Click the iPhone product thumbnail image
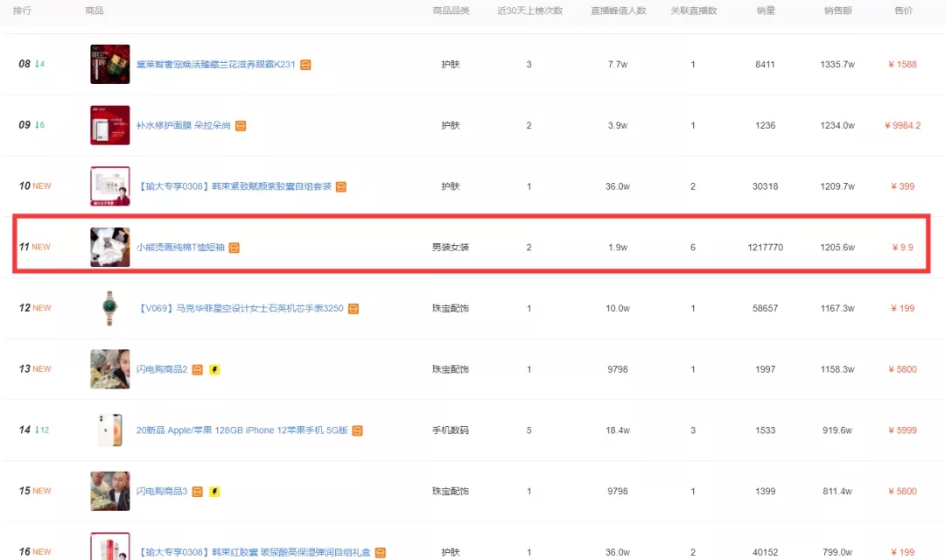Screen dimensions: 945x560 click(x=109, y=430)
